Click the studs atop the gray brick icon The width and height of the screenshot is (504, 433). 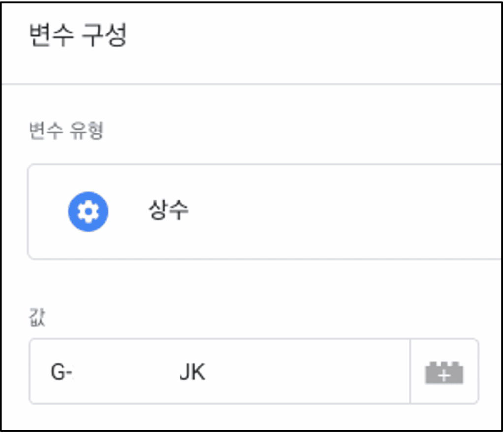tap(444, 364)
